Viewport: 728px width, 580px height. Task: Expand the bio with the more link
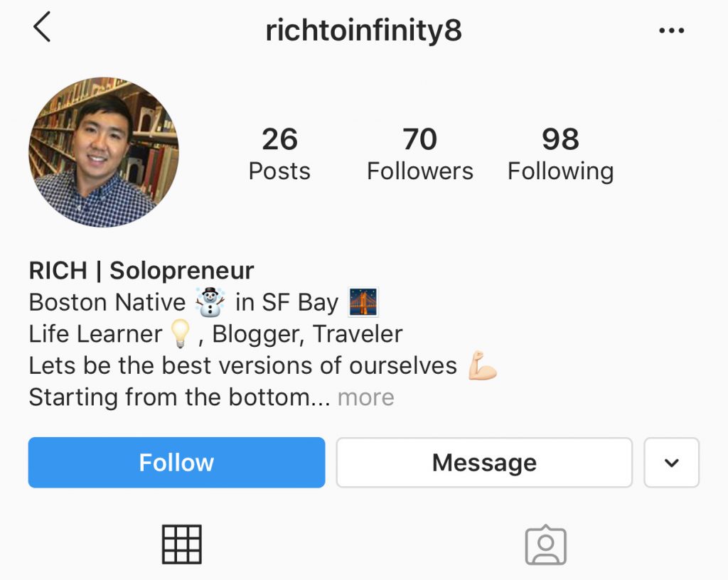pyautogui.click(x=365, y=397)
